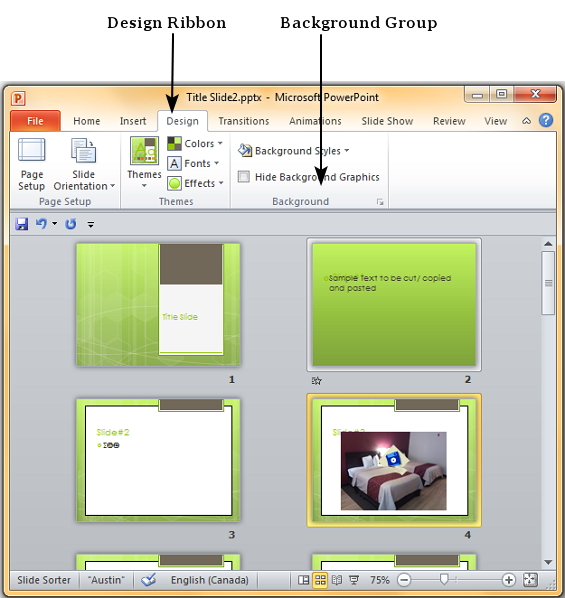Switch to the Animations tab

click(x=315, y=121)
